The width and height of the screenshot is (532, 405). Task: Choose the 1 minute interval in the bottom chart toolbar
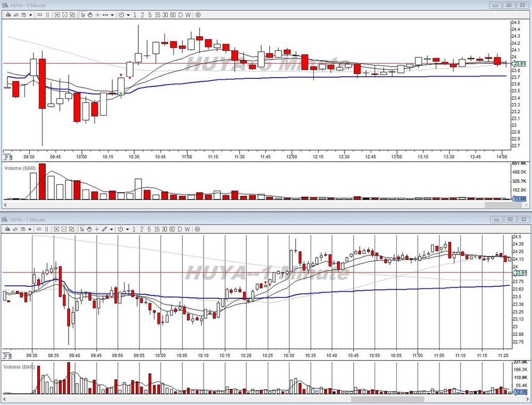[134, 229]
